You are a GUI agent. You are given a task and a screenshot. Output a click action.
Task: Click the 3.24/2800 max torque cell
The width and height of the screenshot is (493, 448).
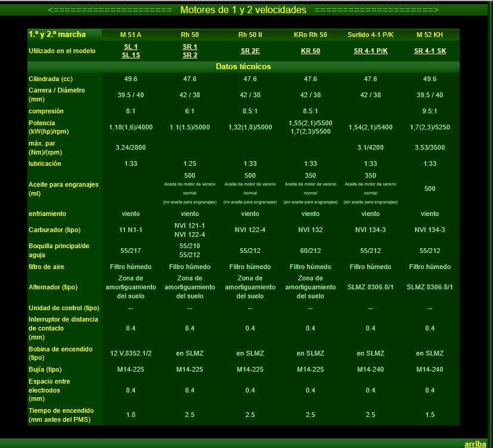point(131,147)
